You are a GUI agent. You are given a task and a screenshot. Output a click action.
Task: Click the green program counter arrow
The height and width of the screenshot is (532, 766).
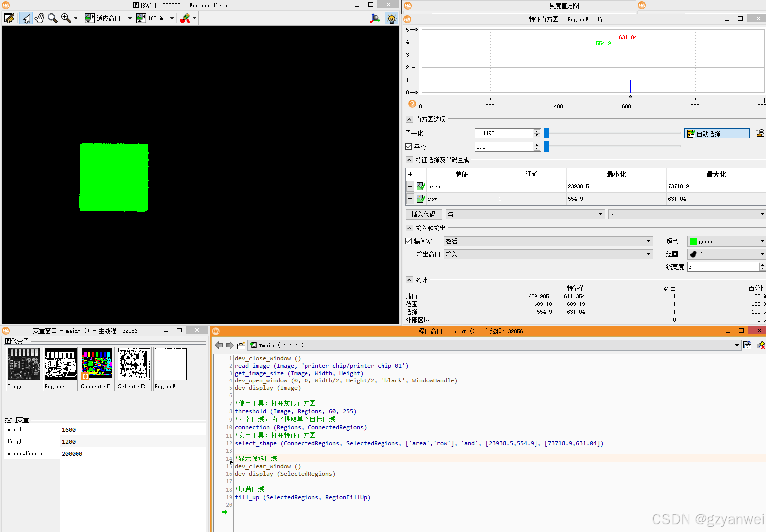tap(225, 512)
